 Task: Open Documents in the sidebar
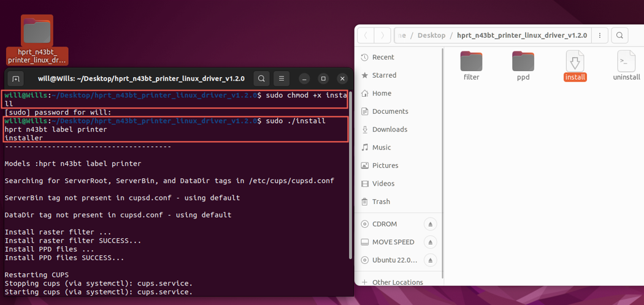[x=399, y=111]
